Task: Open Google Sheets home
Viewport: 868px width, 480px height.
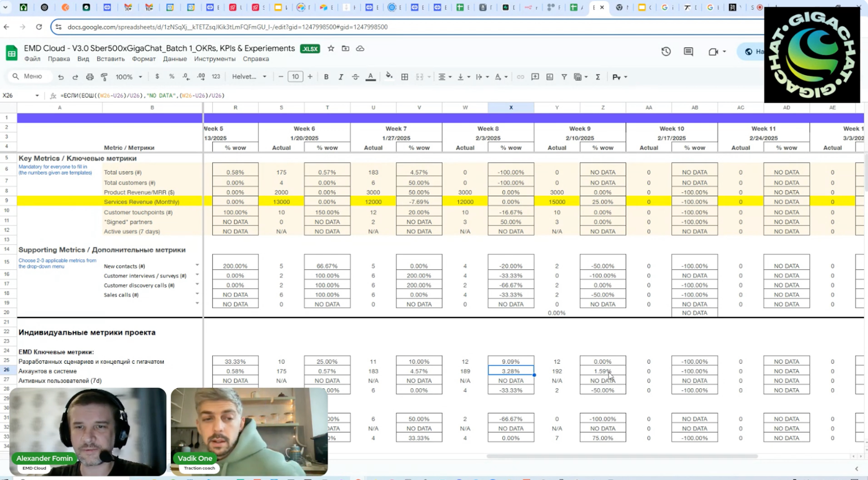Action: click(x=12, y=53)
